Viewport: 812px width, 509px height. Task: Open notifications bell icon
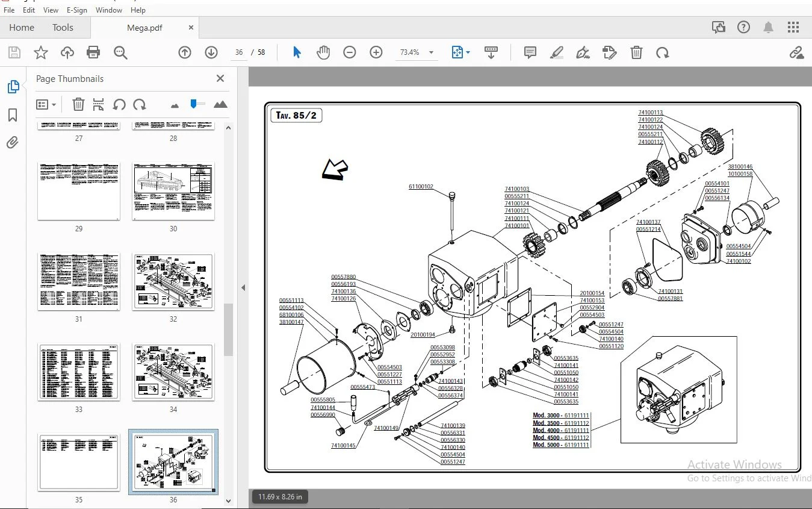tap(769, 27)
